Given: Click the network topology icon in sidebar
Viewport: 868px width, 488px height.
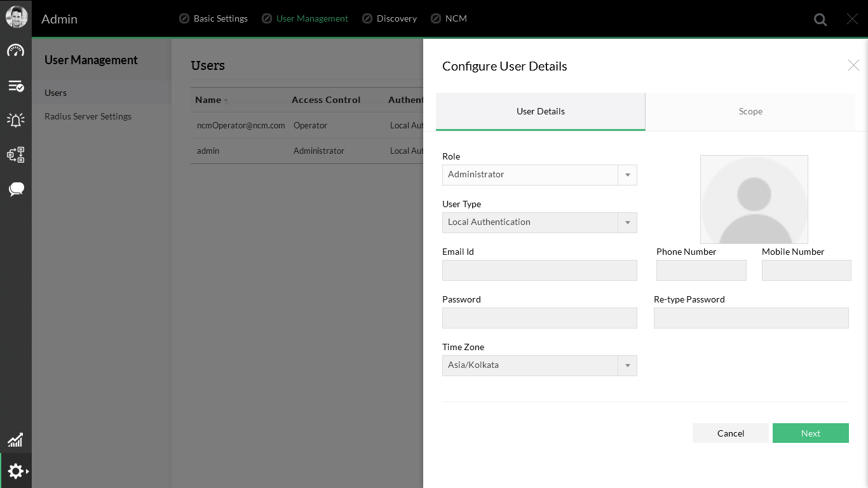Looking at the screenshot, I should 16,154.
